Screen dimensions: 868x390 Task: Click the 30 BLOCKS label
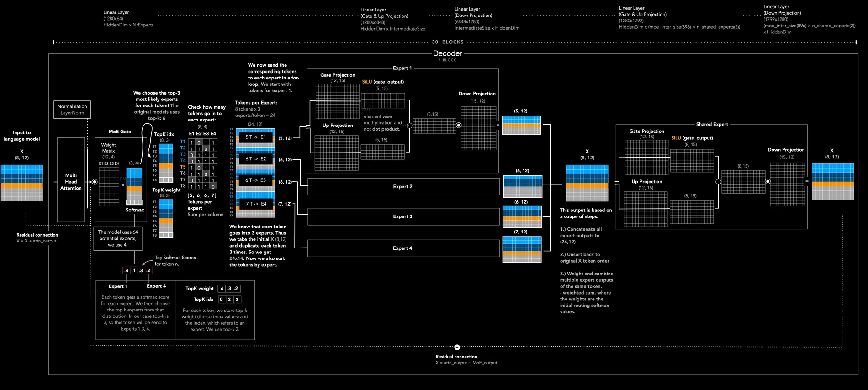(x=448, y=42)
